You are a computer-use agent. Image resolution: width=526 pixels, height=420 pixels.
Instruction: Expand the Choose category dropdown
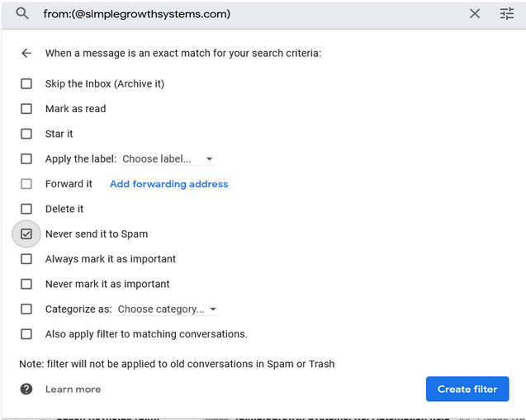[x=168, y=309]
